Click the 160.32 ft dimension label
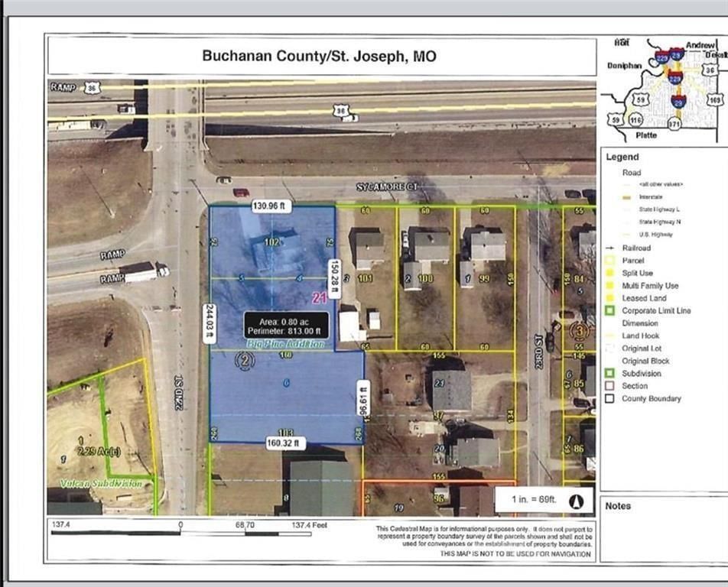The height and width of the screenshot is (587, 728). (x=285, y=443)
